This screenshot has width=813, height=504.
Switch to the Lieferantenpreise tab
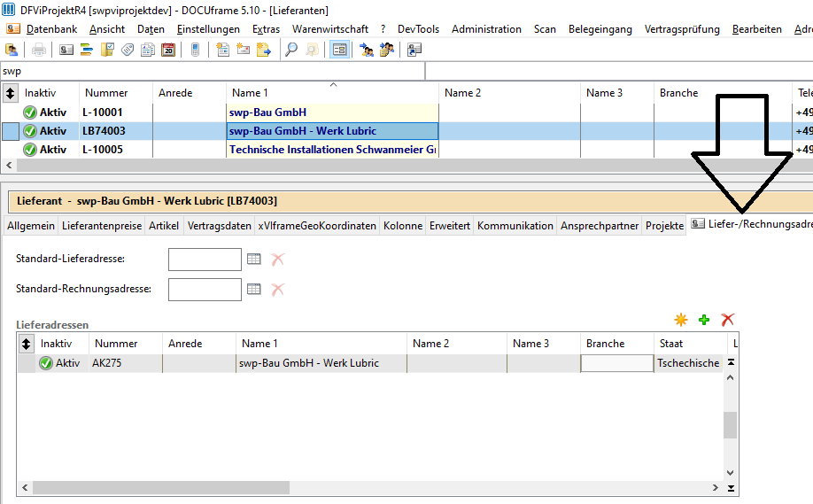[x=102, y=226]
